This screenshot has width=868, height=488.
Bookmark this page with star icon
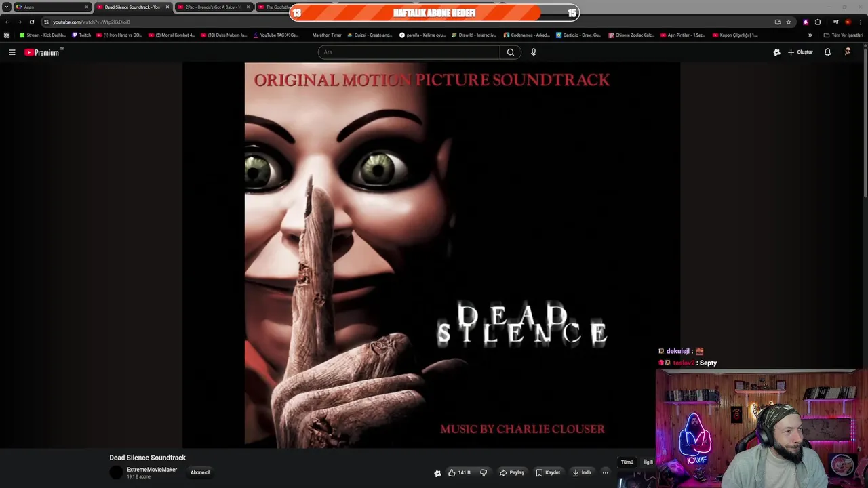(x=789, y=22)
